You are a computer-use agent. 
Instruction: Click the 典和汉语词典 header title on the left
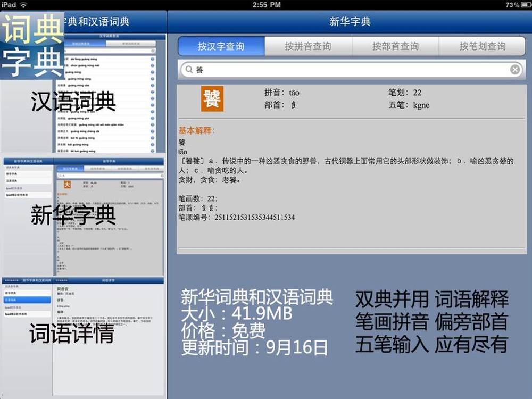tap(97, 22)
